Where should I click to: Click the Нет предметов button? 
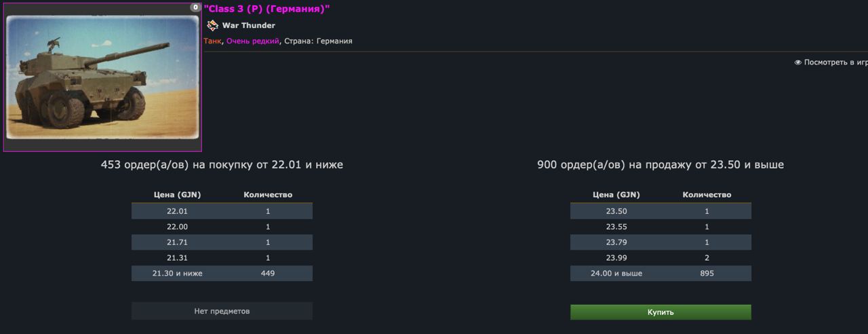222,311
